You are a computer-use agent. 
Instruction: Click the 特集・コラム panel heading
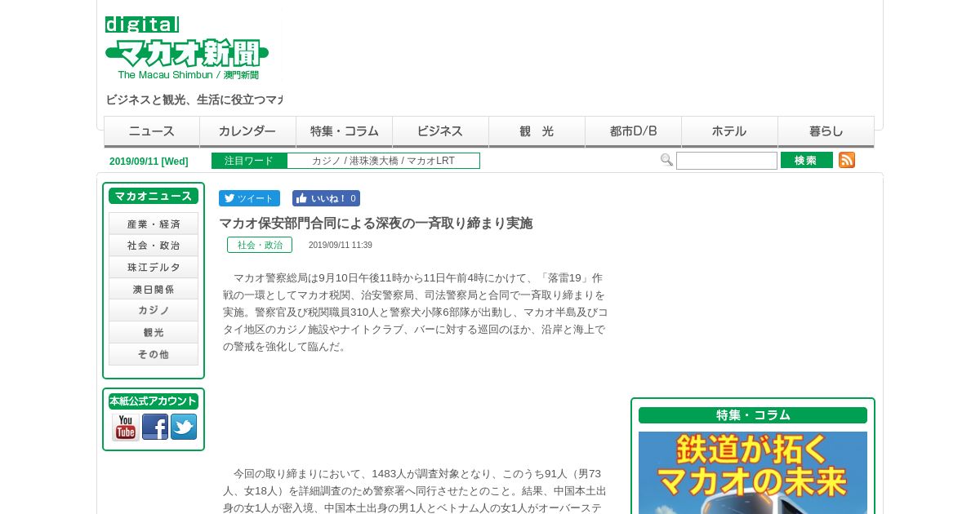pyautogui.click(x=753, y=415)
